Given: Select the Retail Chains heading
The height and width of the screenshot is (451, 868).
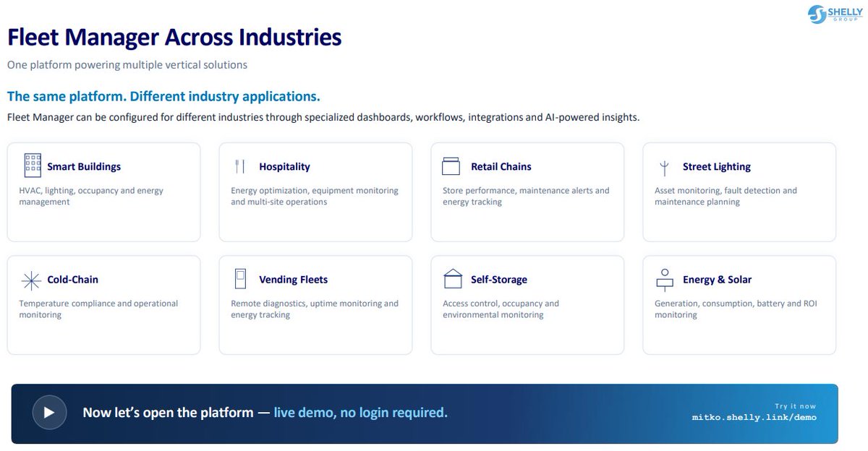Looking at the screenshot, I should (501, 166).
